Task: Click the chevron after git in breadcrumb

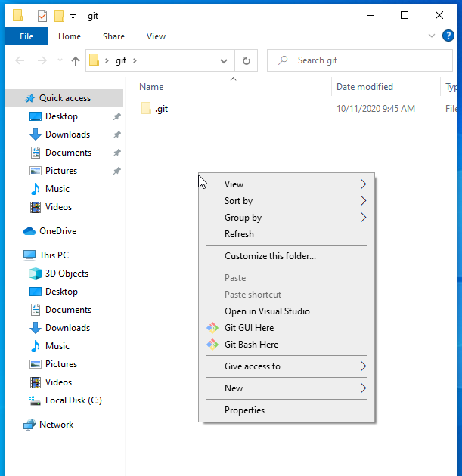Action: pos(135,61)
